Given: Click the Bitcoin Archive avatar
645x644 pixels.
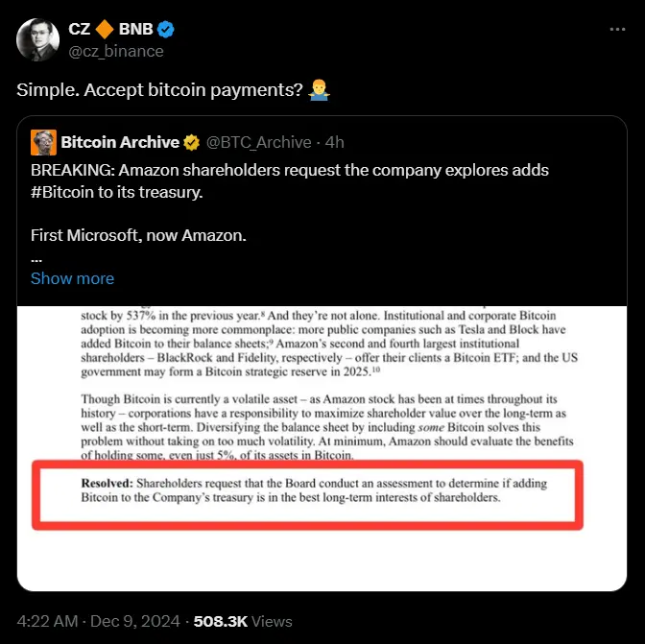Looking at the screenshot, I should coord(43,142).
